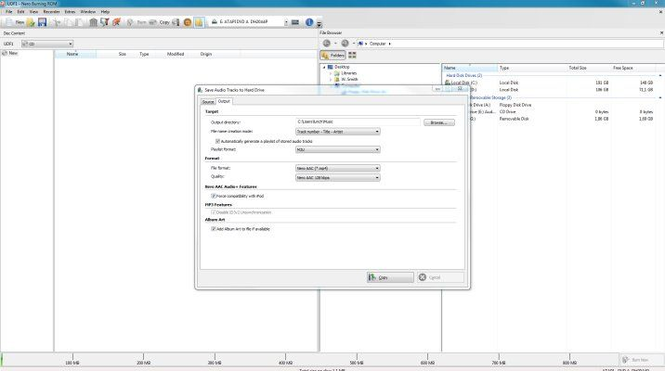Viewport: 665px width, 371px height.
Task: Sort disc content by Size column
Action: [x=122, y=54]
